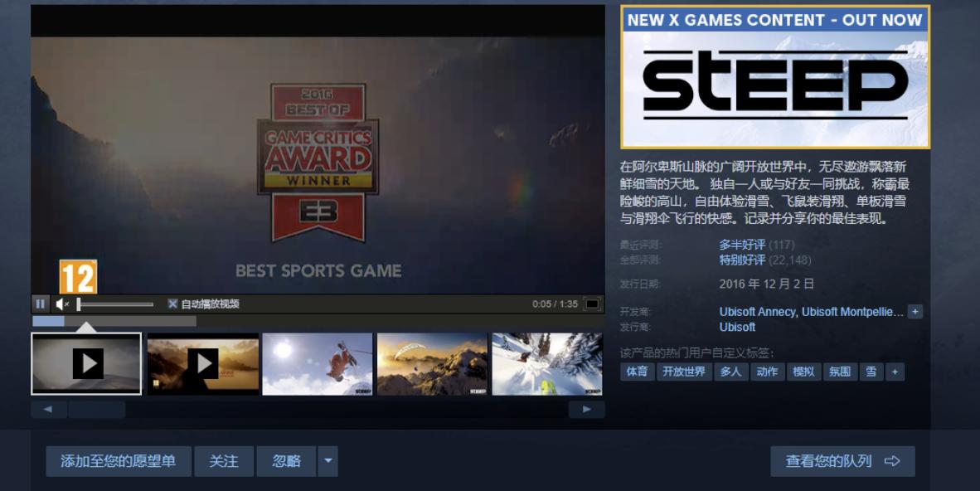Click the 忽略 button

tap(286, 462)
